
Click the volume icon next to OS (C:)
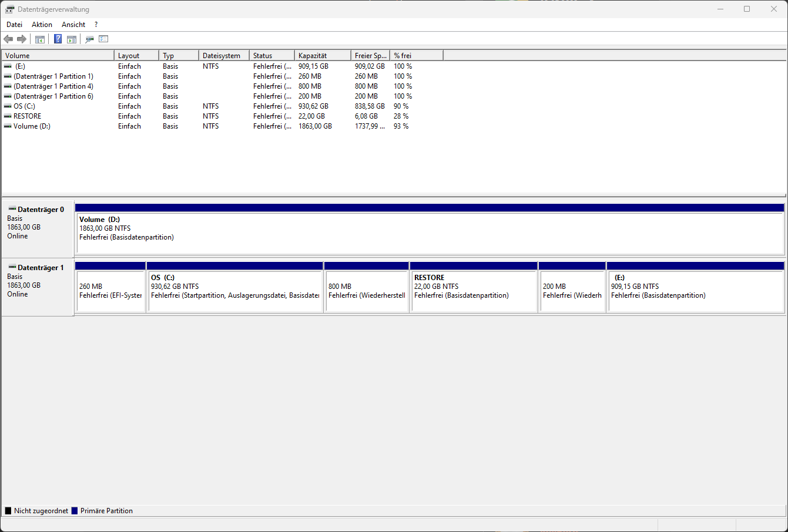(8, 106)
